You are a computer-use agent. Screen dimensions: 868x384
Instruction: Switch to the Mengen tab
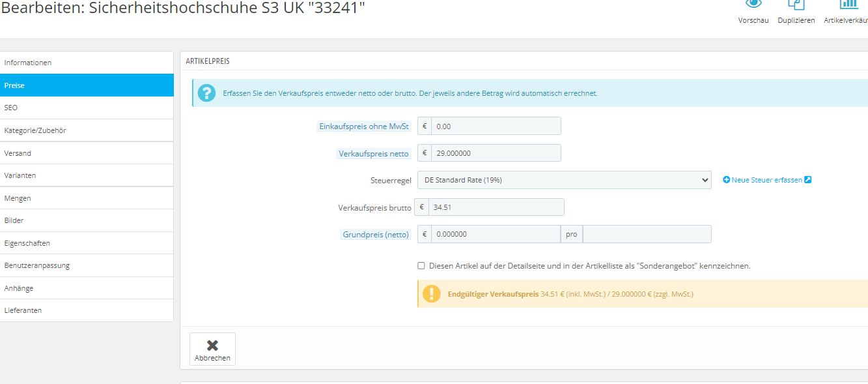point(87,198)
